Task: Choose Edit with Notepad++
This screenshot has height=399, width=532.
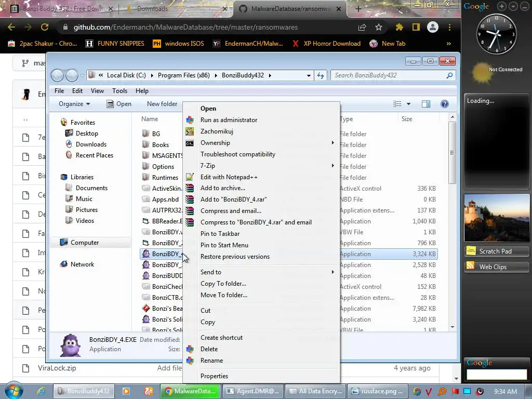Action: coord(229,177)
